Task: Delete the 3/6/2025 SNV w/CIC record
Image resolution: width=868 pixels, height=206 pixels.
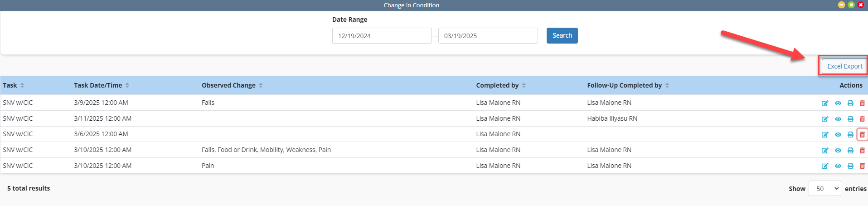Action: point(862,134)
